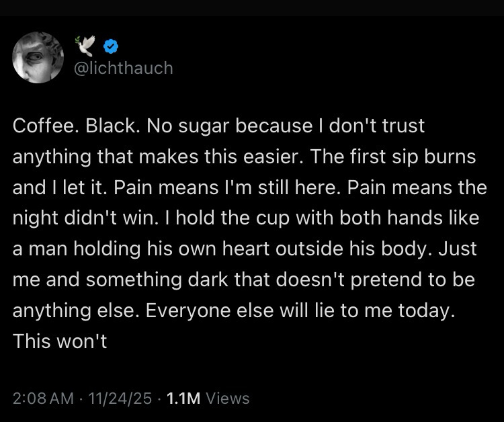Click the final line "This won't"

click(60, 342)
